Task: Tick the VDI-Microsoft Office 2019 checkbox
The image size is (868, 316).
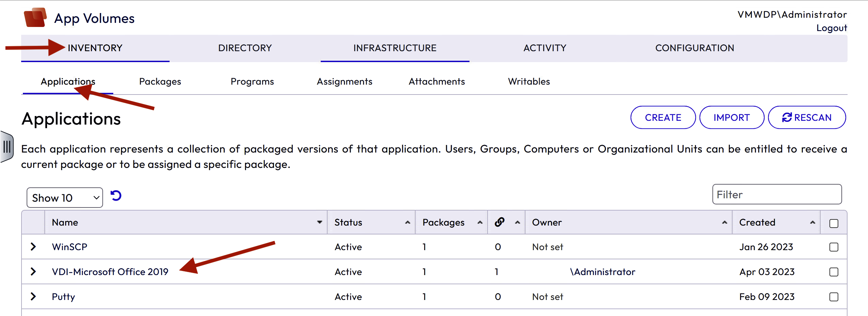Action: (x=834, y=272)
